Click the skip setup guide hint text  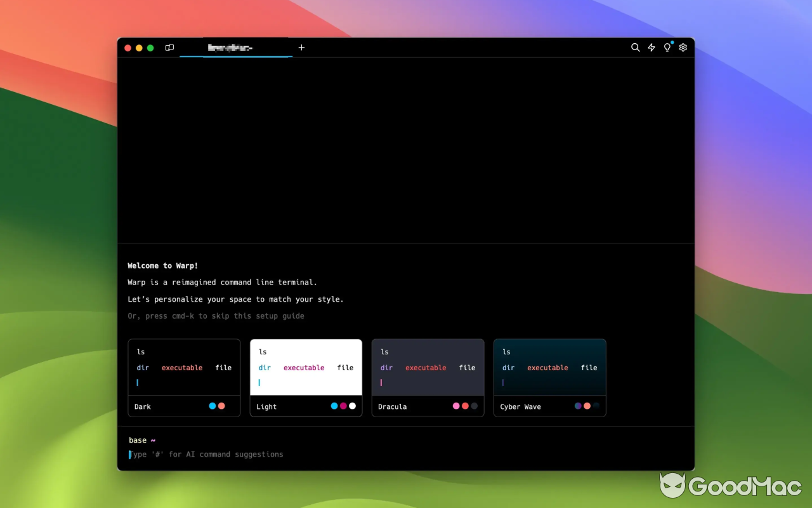tap(216, 316)
